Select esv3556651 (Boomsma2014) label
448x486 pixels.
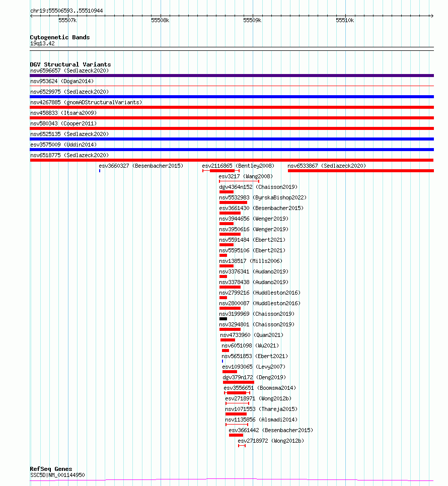click(260, 388)
